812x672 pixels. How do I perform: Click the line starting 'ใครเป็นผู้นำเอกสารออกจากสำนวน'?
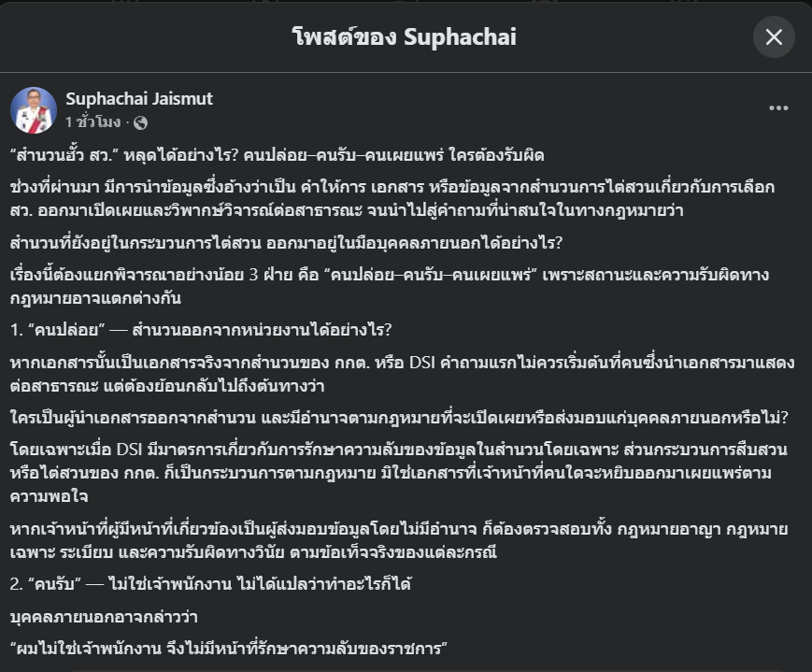click(399, 417)
